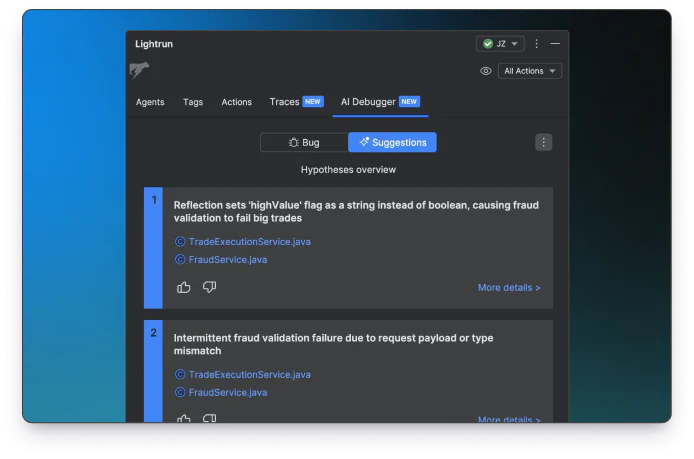
Task: Click the Lightrun logo icon
Action: (139, 70)
